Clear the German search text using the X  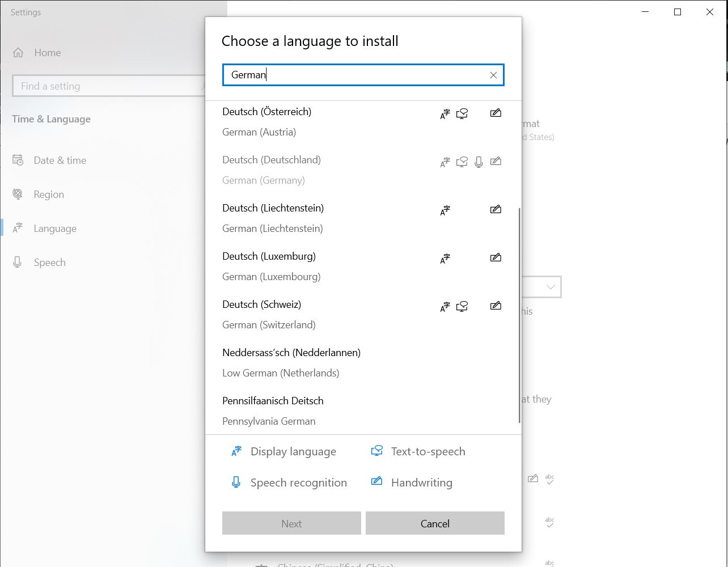click(x=493, y=75)
